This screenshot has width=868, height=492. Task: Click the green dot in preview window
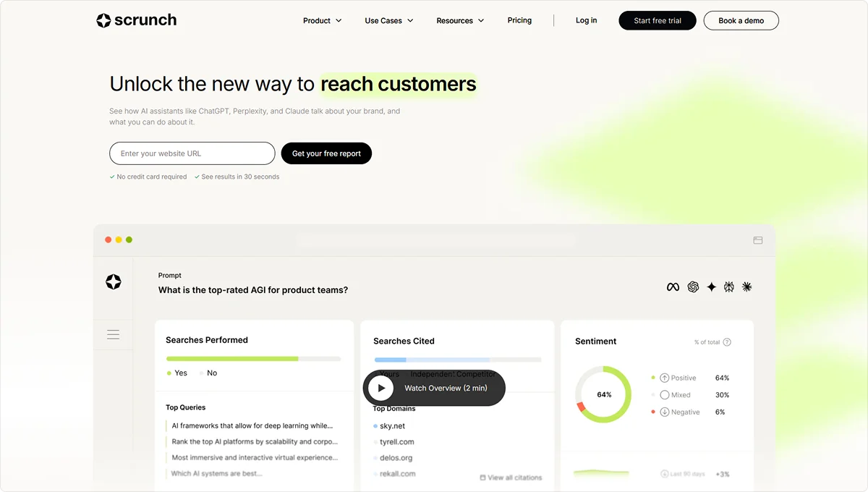point(129,239)
